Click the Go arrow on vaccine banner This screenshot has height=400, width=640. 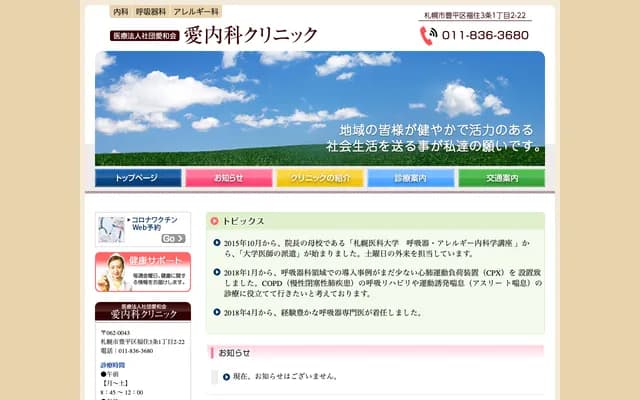173,239
